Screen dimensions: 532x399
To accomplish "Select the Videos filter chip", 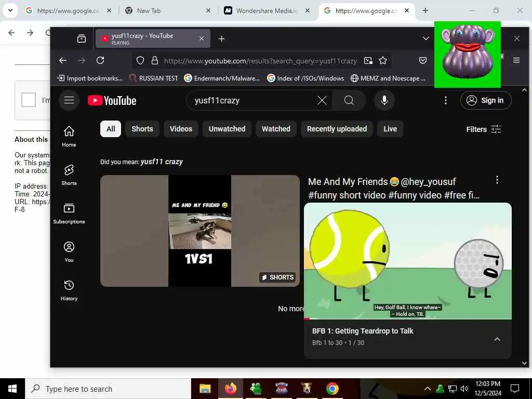I will tap(181, 129).
